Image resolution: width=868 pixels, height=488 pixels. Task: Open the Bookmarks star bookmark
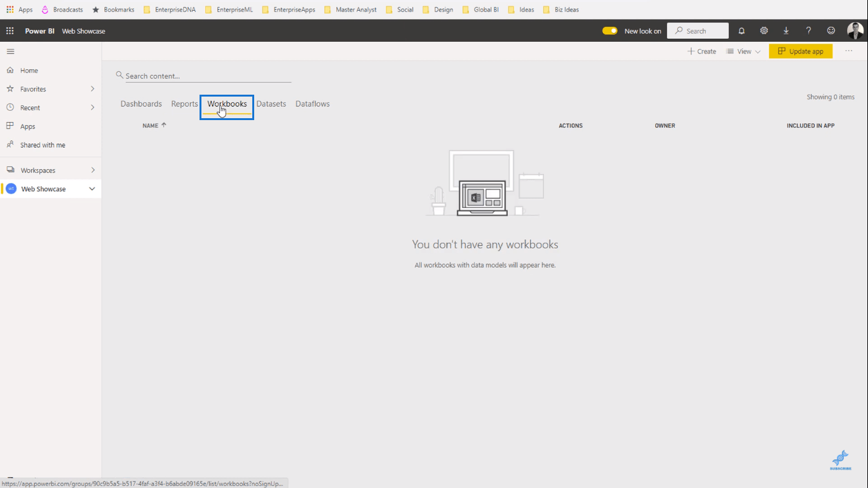pyautogui.click(x=113, y=10)
